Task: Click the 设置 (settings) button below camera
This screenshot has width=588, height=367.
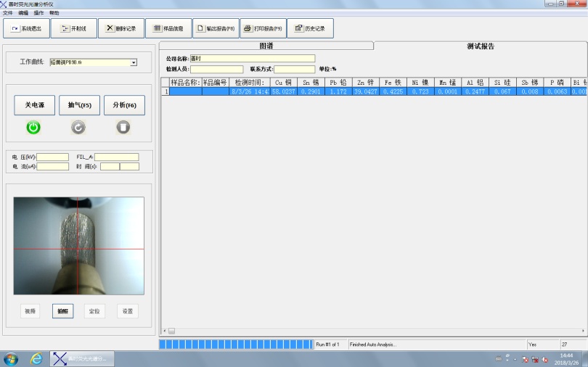Action: [x=128, y=311]
